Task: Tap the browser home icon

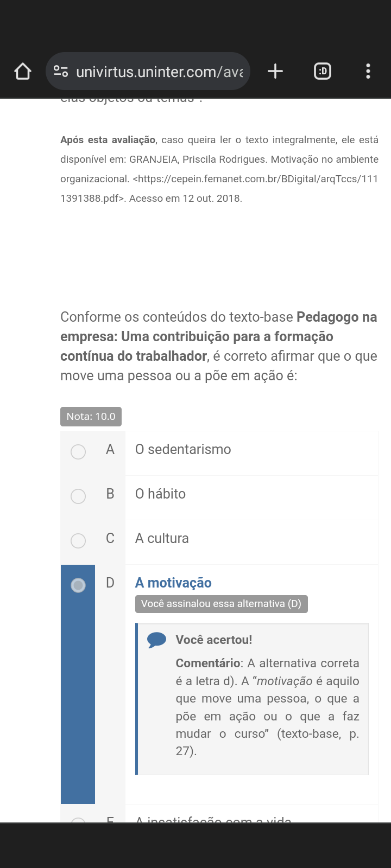Action: point(23,71)
